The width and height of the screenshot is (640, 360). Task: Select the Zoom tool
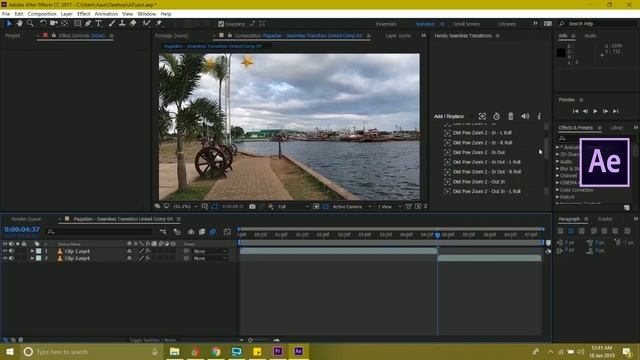pos(30,24)
